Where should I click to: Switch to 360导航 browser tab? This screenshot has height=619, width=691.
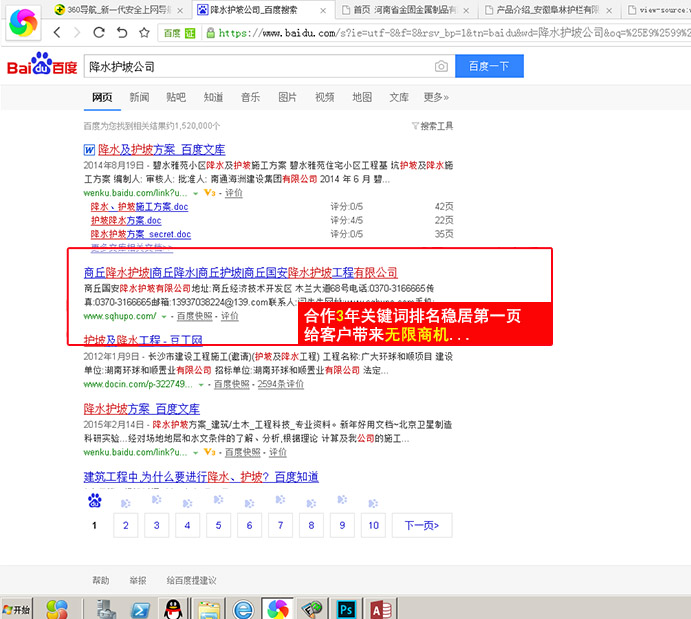pyautogui.click(x=118, y=10)
